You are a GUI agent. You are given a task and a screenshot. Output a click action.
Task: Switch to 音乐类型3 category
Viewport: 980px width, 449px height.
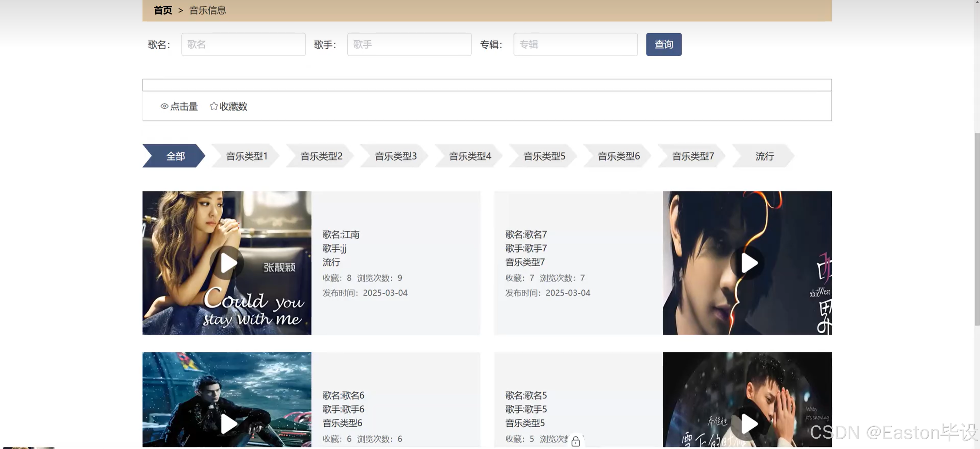pos(395,156)
